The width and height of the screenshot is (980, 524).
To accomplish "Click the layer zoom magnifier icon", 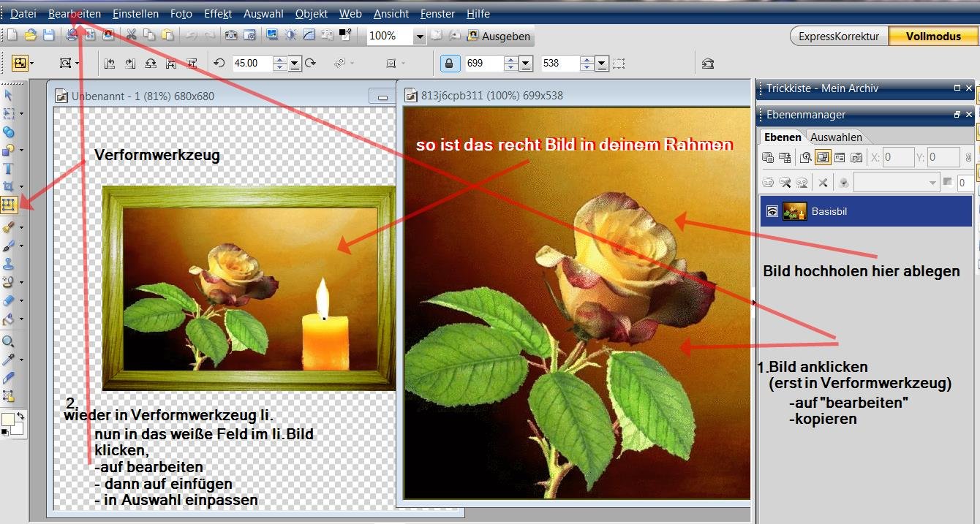I will click(x=806, y=157).
